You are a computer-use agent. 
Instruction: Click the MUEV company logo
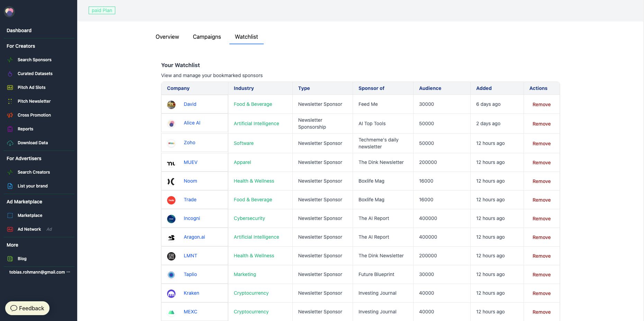tap(171, 163)
